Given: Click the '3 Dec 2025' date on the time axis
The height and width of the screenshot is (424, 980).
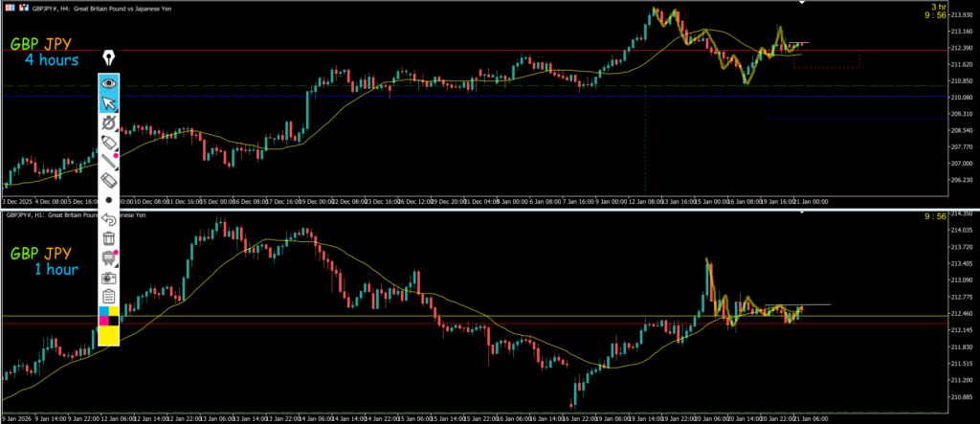Looking at the screenshot, I should (x=17, y=202).
